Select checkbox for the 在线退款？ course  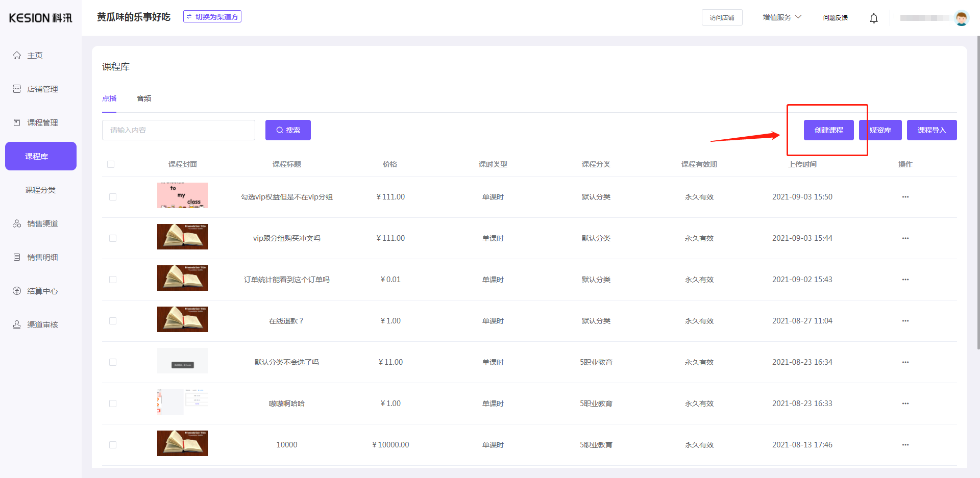[x=113, y=321]
